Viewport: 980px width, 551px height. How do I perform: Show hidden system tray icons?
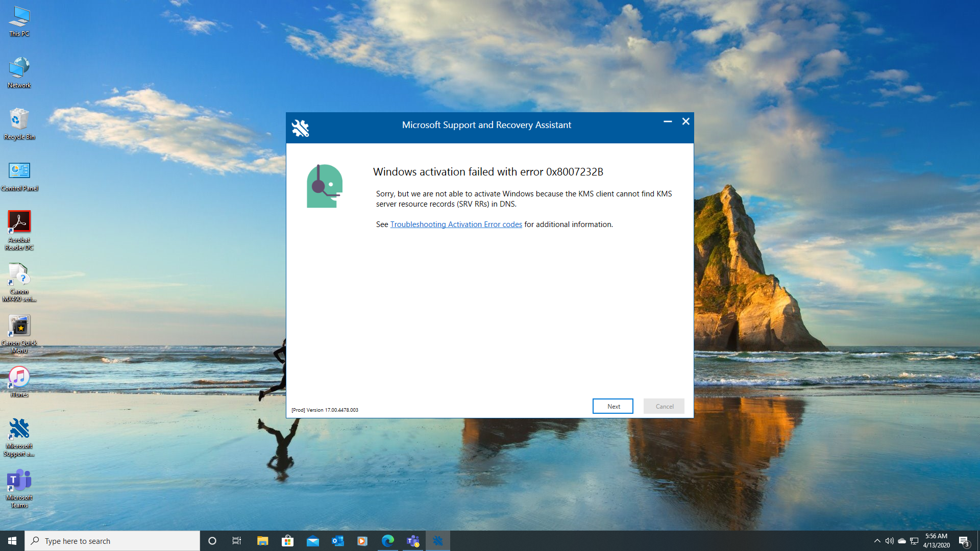877,541
